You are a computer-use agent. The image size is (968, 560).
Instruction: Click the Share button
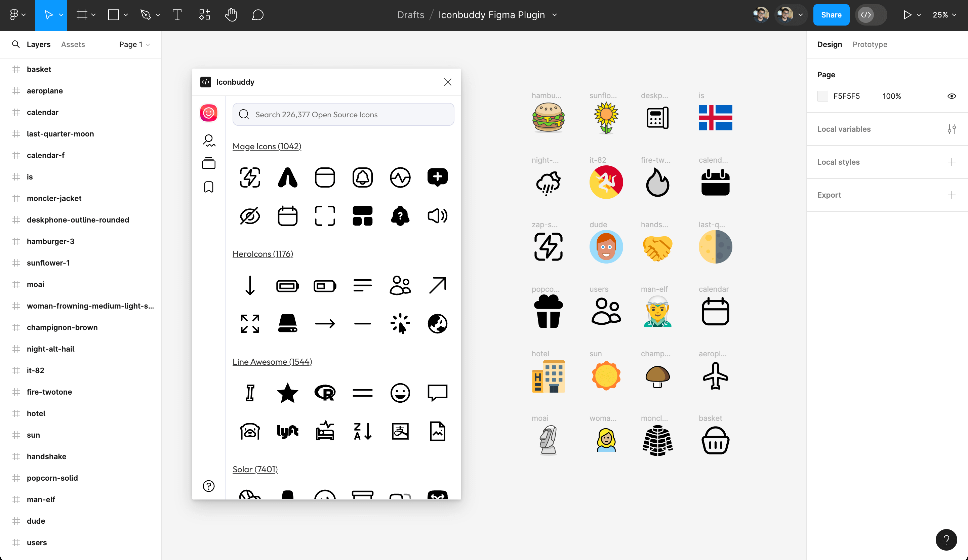[x=831, y=14]
